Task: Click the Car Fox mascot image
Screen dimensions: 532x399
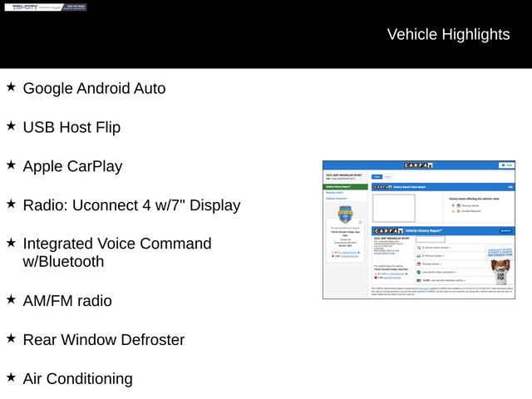Action: coord(499,271)
